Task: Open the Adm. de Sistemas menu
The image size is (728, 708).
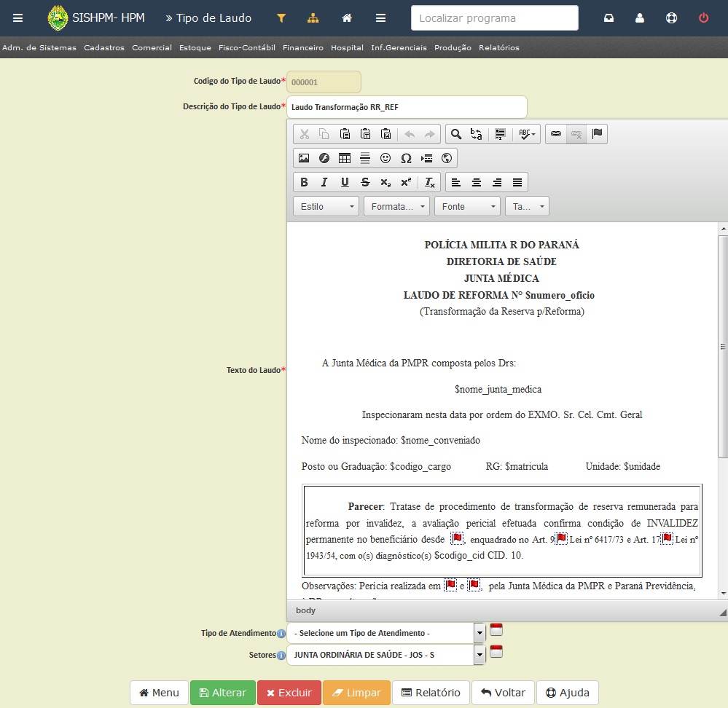Action: pos(39,47)
